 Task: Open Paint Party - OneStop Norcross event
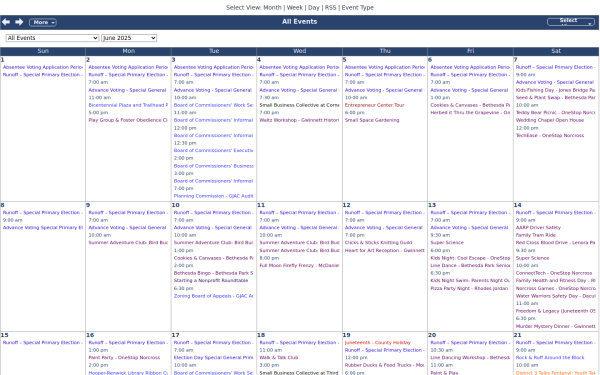[x=124, y=357]
